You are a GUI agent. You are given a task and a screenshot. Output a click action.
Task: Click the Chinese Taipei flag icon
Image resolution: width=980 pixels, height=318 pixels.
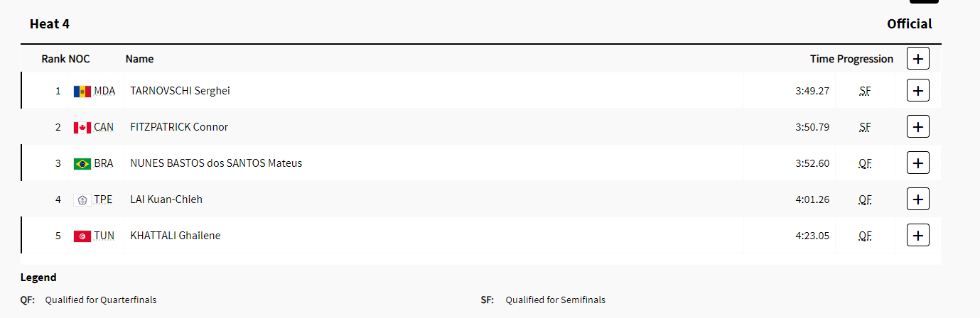click(x=82, y=200)
